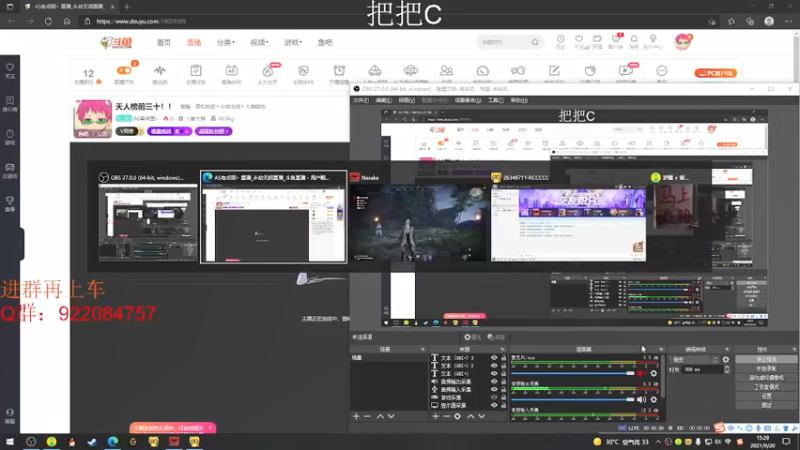Open the two-people icon in streamer toolbar
The height and width of the screenshot is (450, 800).
[446, 71]
